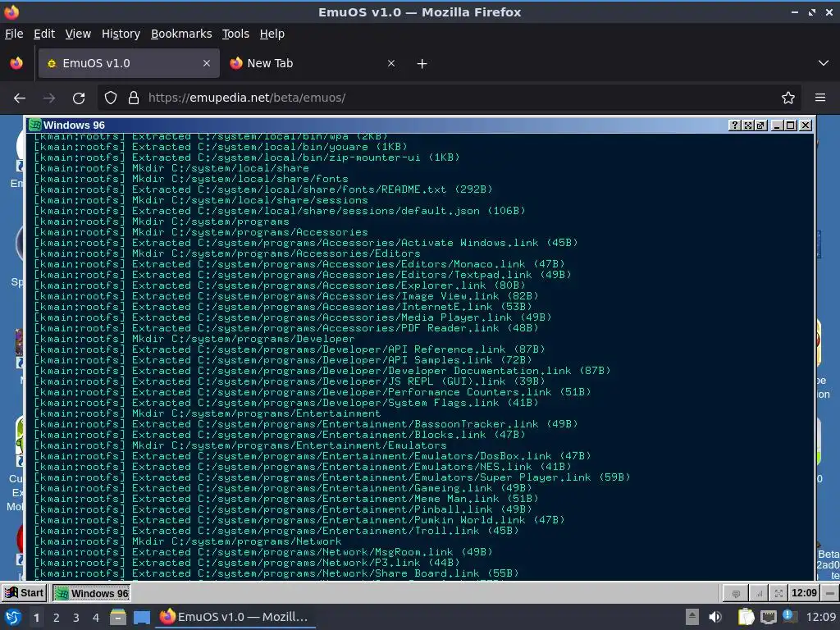Close the EmuOS v1.0 tab
This screenshot has width=840, height=630.
point(206,63)
